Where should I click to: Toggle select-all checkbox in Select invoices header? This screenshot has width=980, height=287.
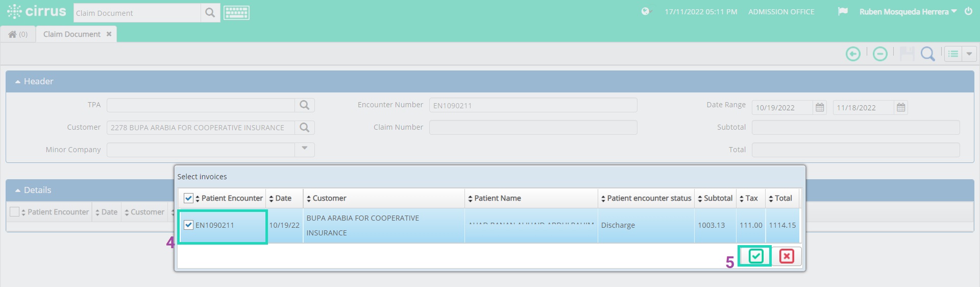coord(189,198)
